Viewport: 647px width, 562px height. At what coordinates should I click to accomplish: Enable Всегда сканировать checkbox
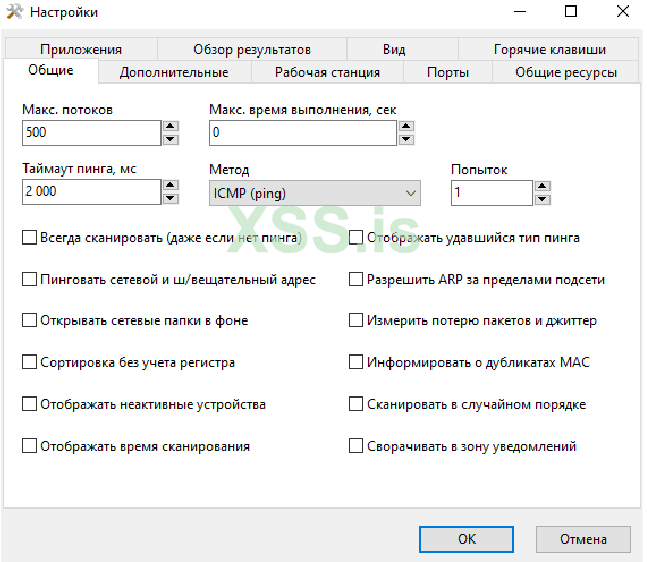[x=29, y=238]
